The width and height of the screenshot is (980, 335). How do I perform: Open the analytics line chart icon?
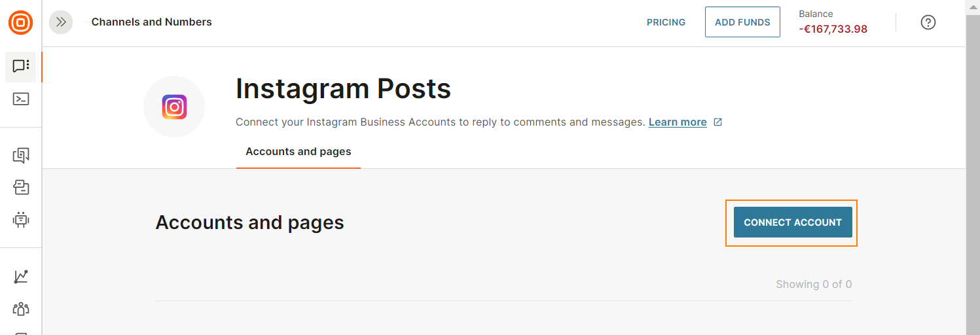point(21,277)
